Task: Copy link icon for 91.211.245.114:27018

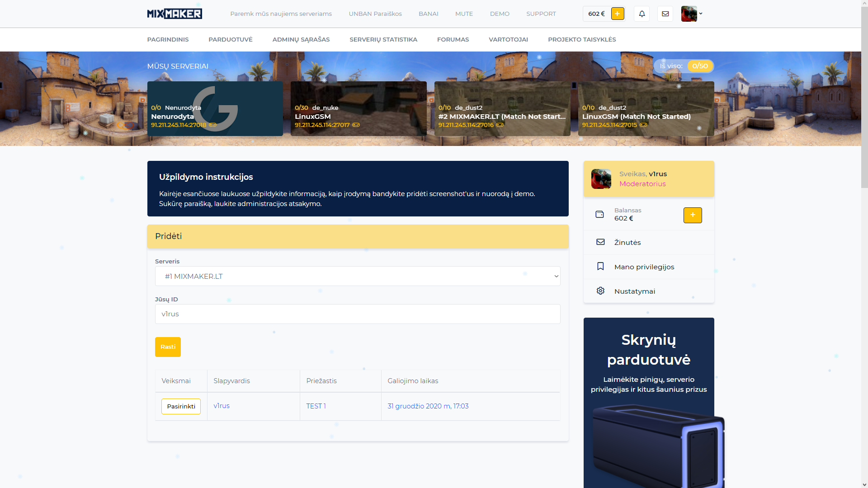Action: (x=212, y=125)
